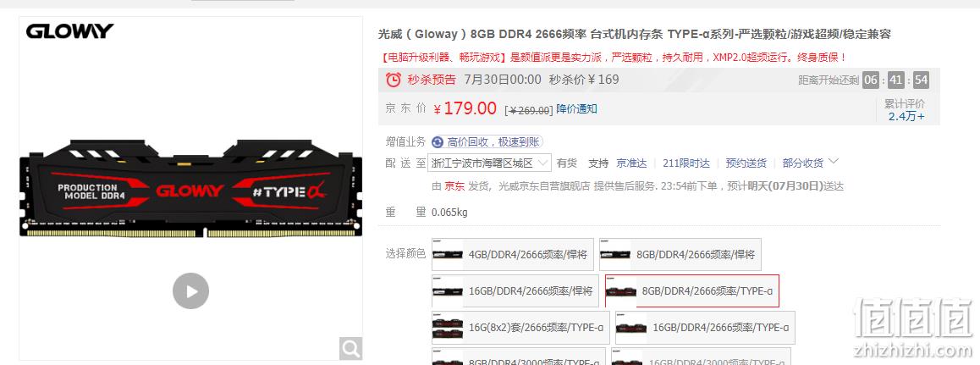Select the 16G(8x2)套/2666频率/TYPE-α option

pos(520,328)
